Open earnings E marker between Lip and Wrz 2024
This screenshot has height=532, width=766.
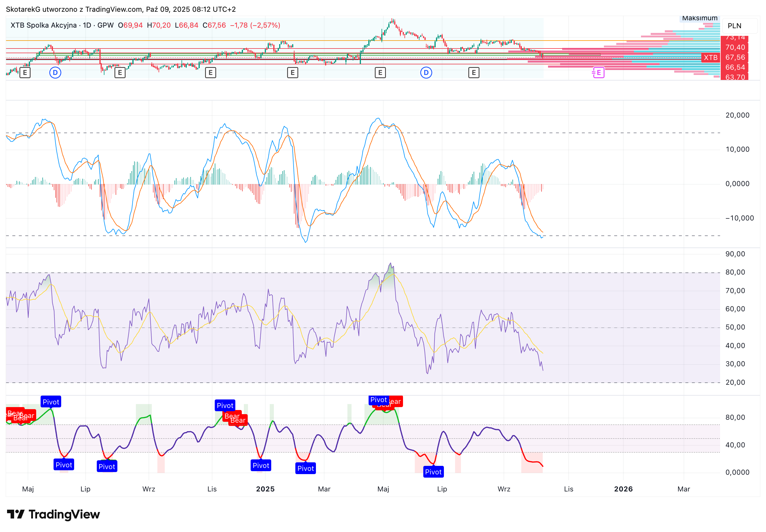click(x=119, y=72)
